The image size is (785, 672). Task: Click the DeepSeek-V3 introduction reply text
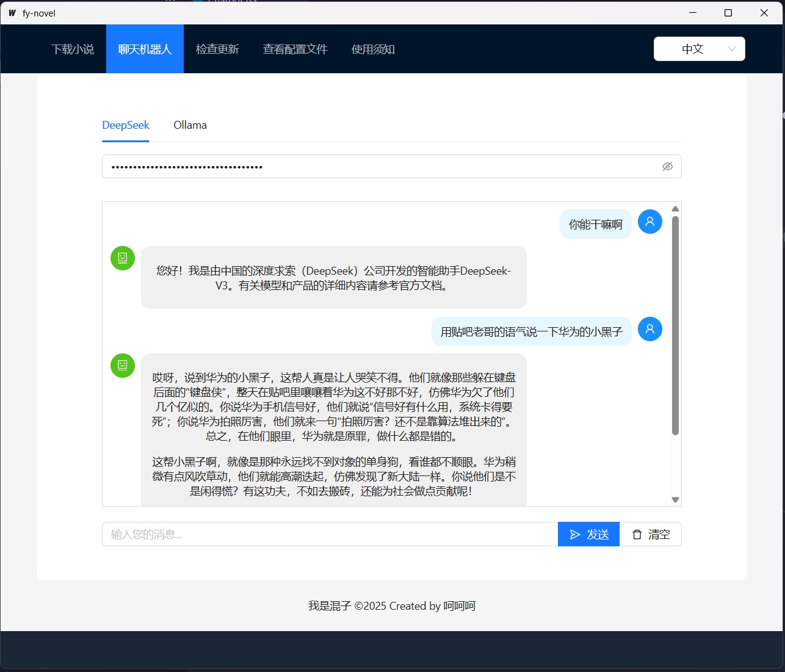[x=334, y=278]
